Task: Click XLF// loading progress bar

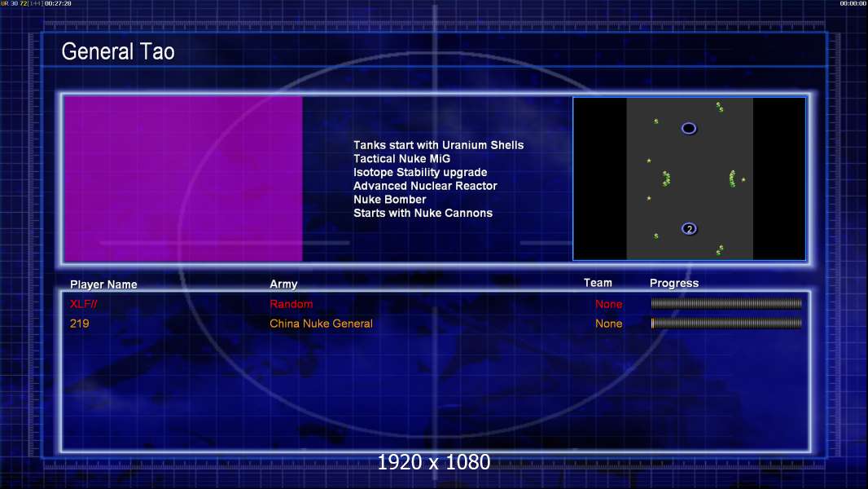Action: point(726,303)
